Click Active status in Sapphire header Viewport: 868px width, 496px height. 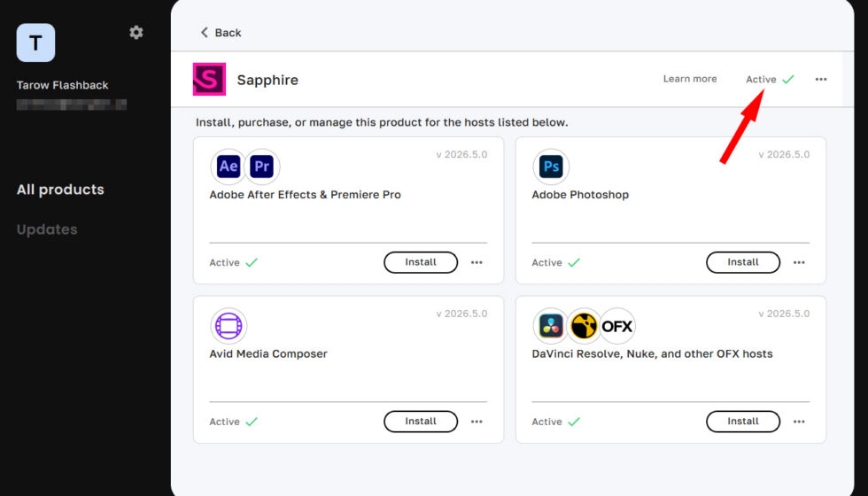pos(770,79)
